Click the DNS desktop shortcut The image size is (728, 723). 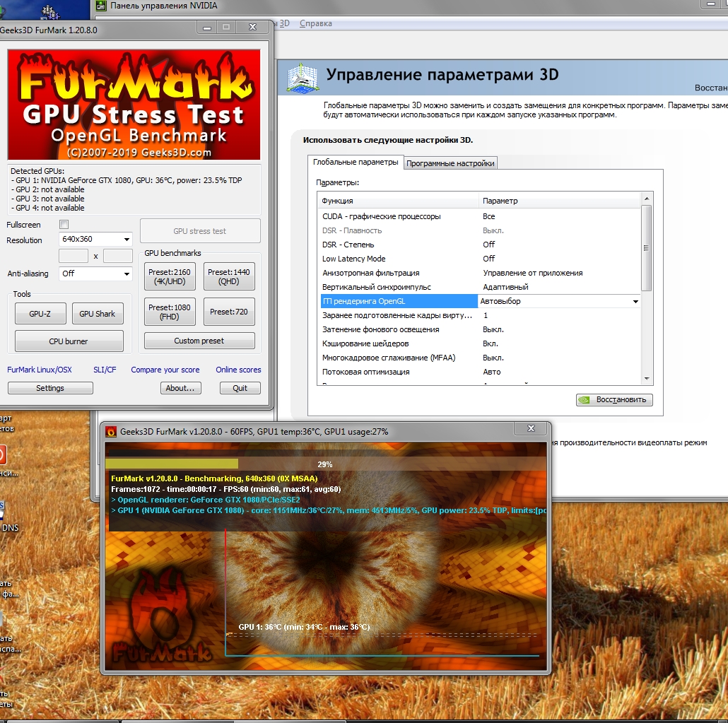coord(8,515)
